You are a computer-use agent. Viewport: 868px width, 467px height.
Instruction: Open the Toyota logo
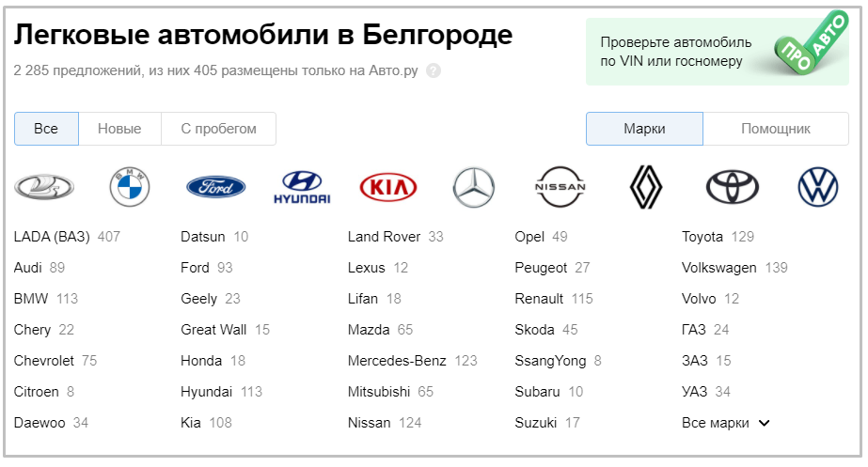click(733, 187)
